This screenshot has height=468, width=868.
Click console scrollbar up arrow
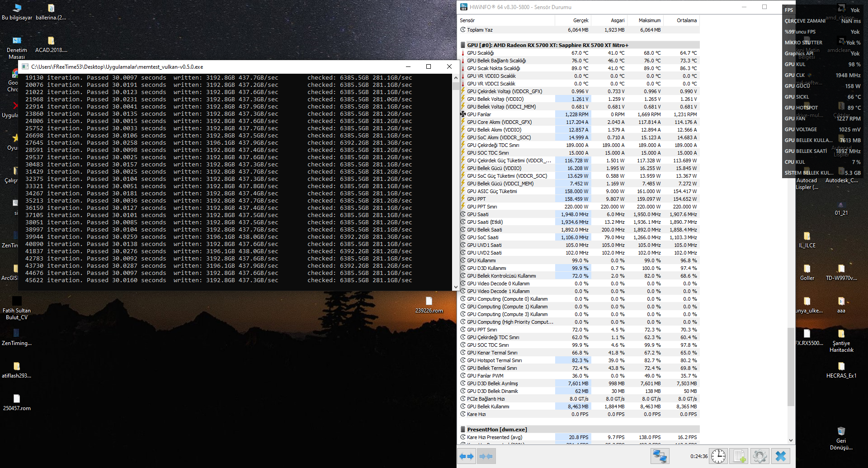[x=456, y=78]
